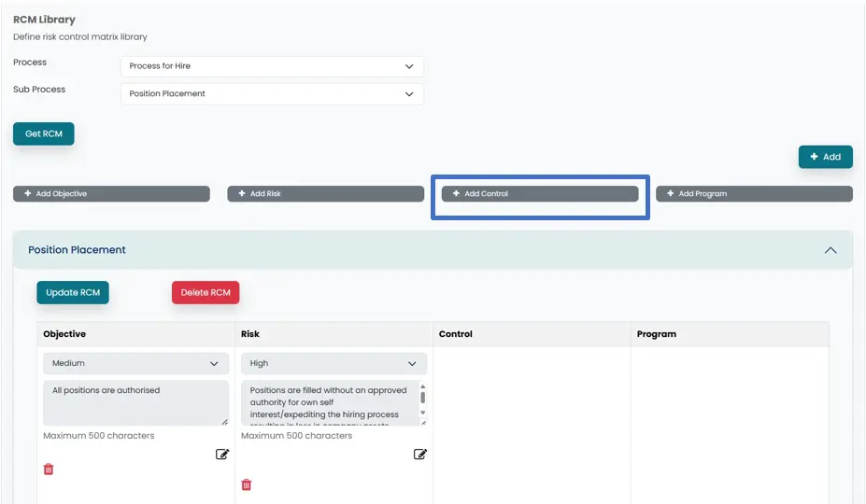Click the edit icon under Risk text
This screenshot has width=866, height=504.
pos(420,455)
